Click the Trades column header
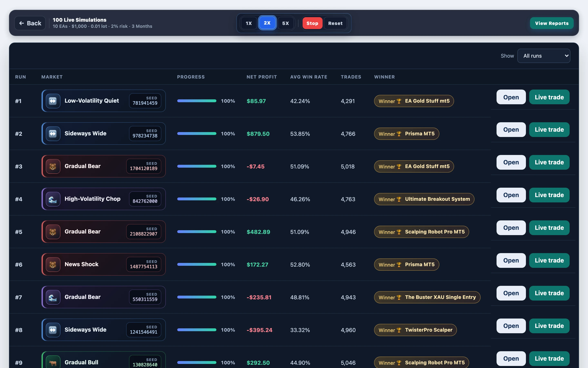 pyautogui.click(x=351, y=77)
